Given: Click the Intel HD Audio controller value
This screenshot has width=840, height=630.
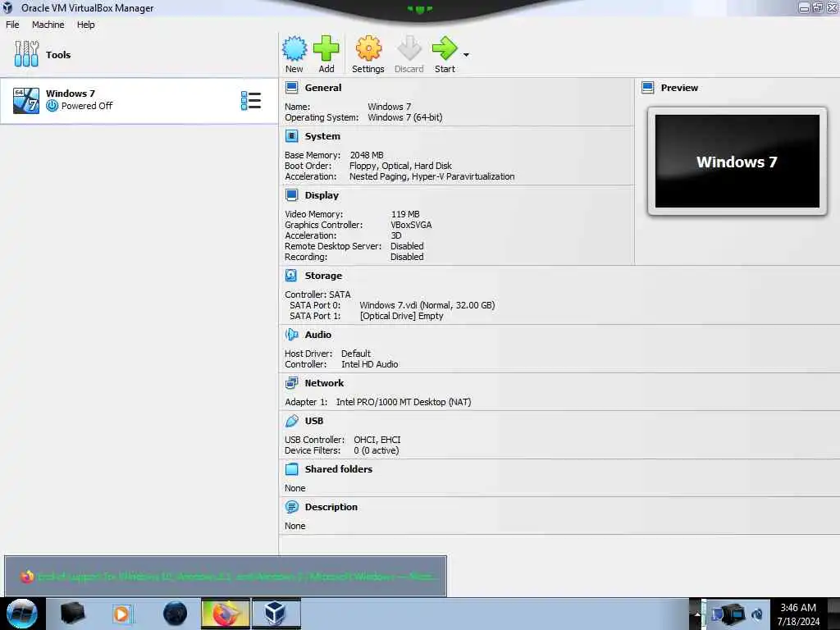Looking at the screenshot, I should pos(370,364).
